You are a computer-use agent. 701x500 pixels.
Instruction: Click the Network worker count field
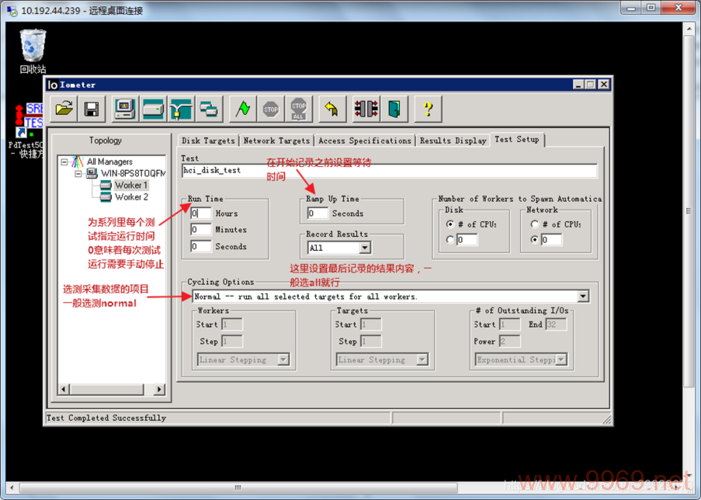[x=551, y=240]
